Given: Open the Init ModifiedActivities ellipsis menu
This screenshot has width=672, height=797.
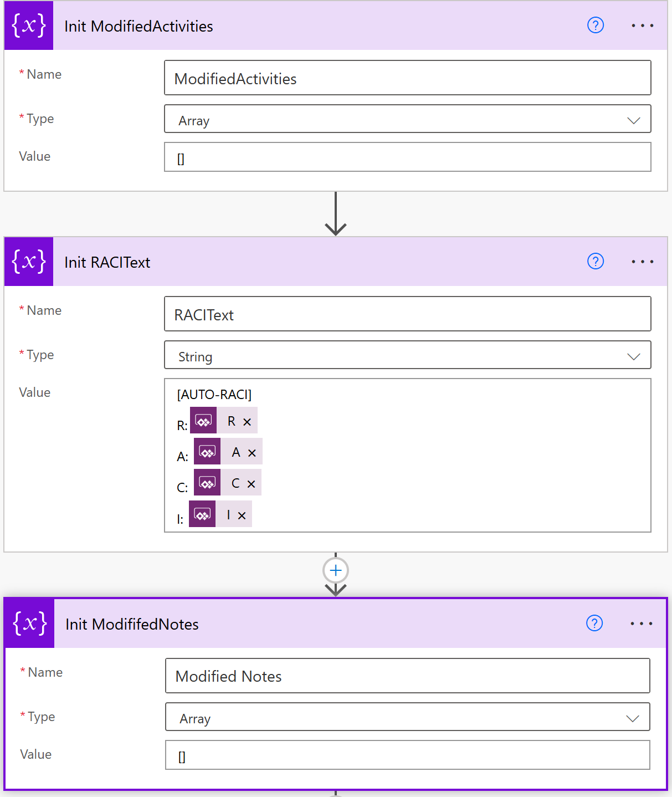Looking at the screenshot, I should tap(642, 25).
